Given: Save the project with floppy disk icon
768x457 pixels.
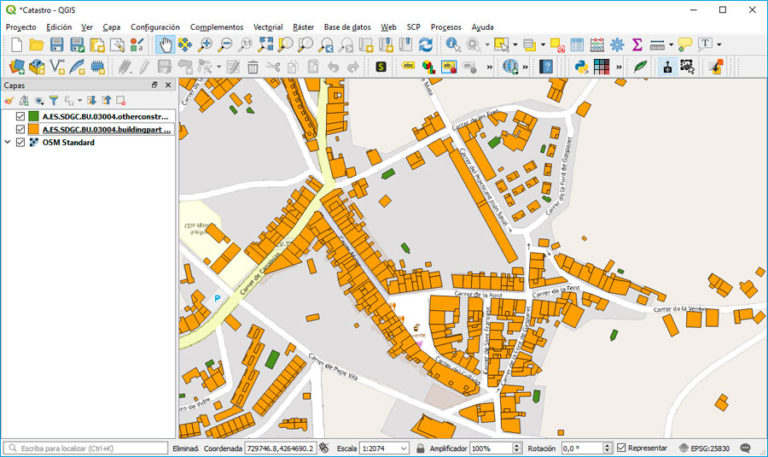Looking at the screenshot, I should pyautogui.click(x=57, y=45).
